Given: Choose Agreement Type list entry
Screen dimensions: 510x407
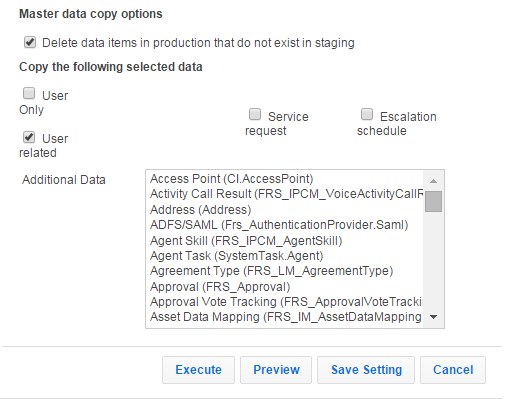Looking at the screenshot, I should point(285,271).
